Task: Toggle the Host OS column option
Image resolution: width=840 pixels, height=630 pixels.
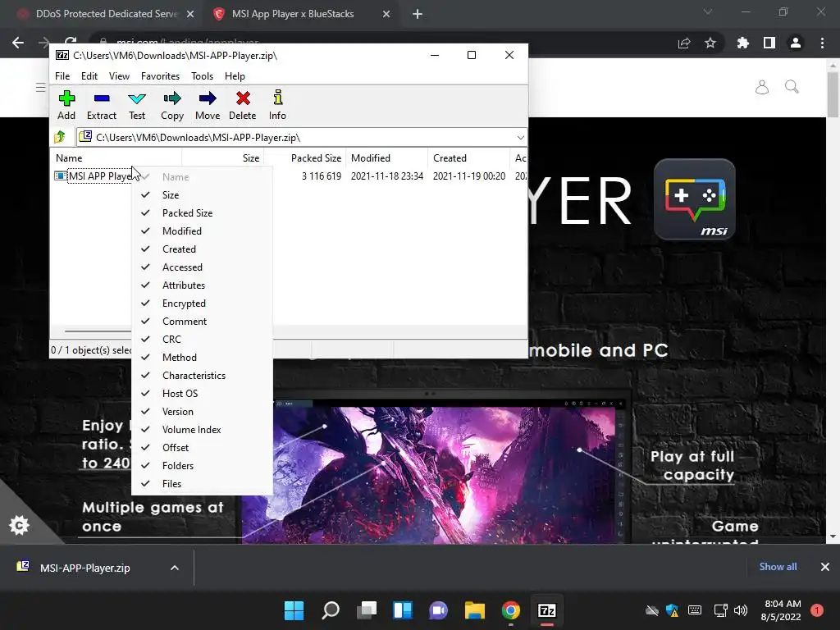Action: (x=202, y=393)
